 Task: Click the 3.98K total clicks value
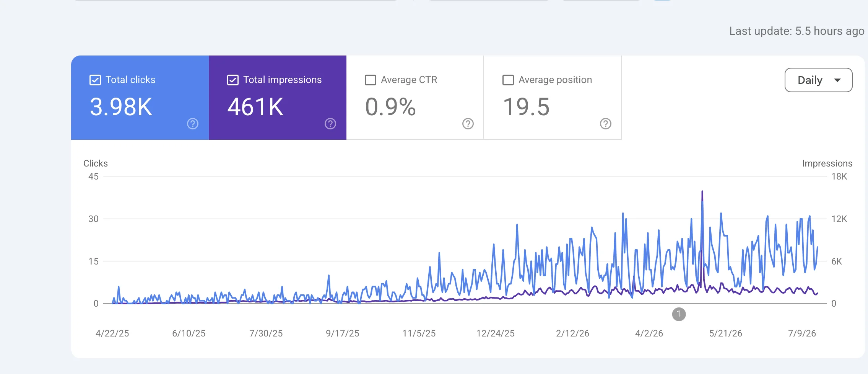point(121,107)
